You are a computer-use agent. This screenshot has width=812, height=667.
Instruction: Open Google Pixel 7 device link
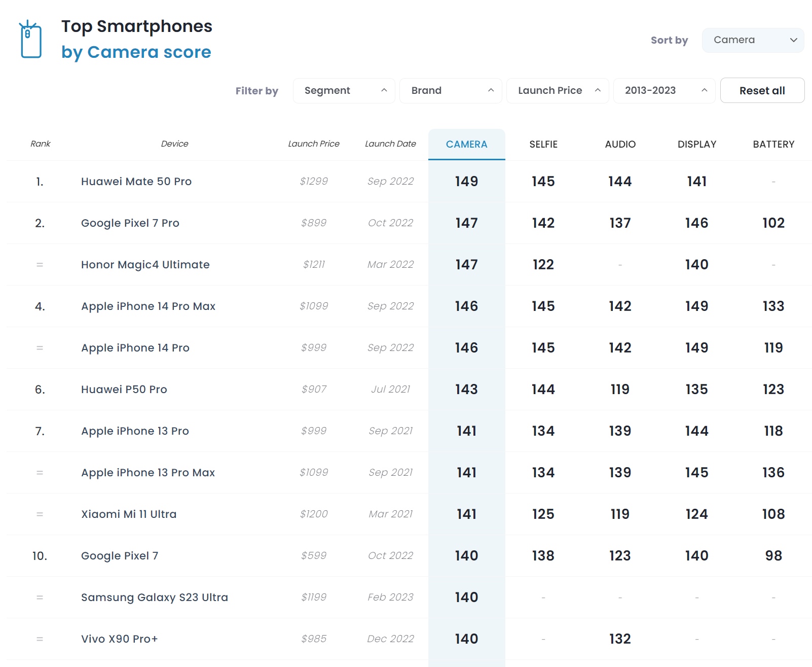point(120,556)
